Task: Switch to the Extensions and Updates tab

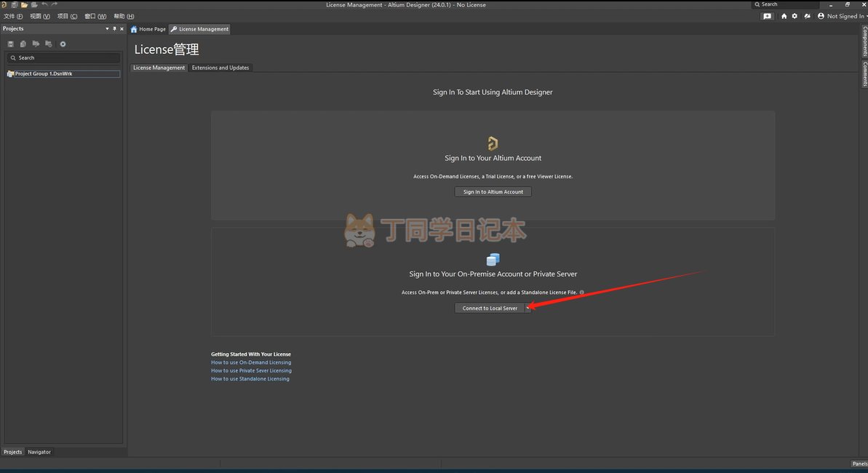Action: (x=220, y=68)
